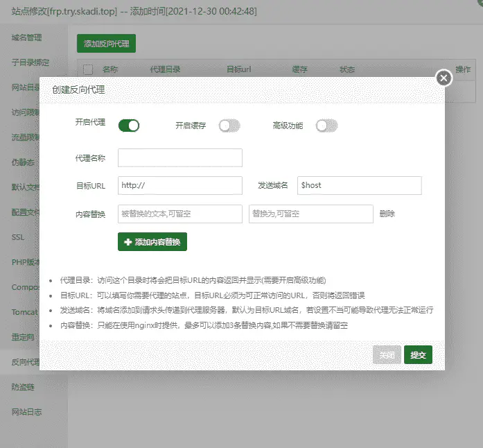
Task: Click the 添加内容替换 button
Action: (x=152, y=242)
